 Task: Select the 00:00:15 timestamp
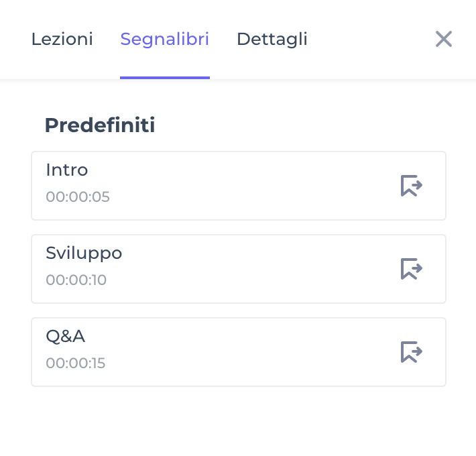point(76,363)
